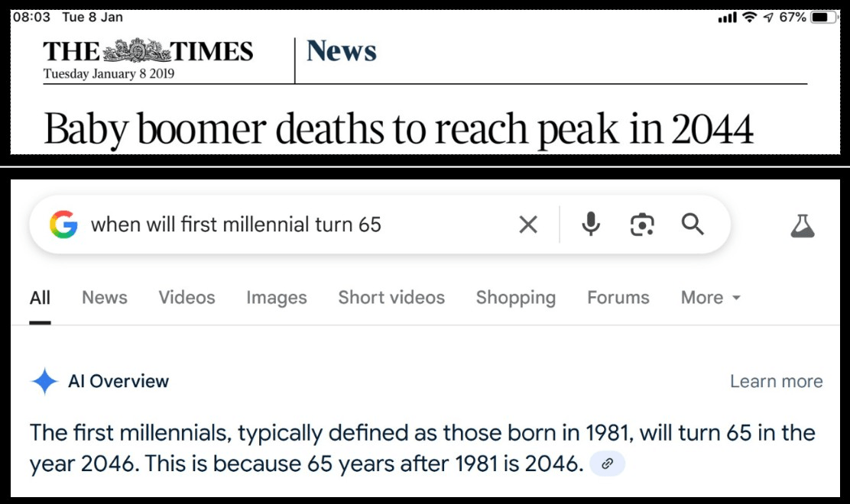Select the Images results tab
850x504 pixels.
point(276,298)
